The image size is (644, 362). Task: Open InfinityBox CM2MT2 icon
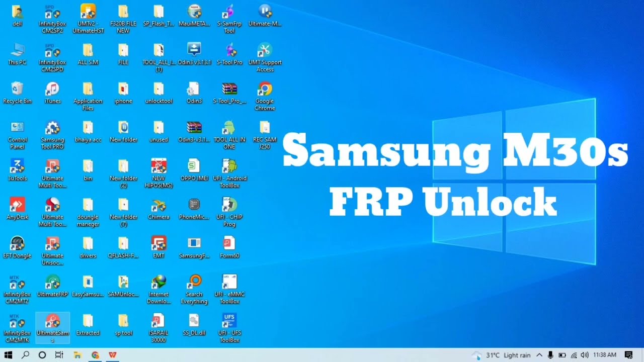pyautogui.click(x=17, y=290)
